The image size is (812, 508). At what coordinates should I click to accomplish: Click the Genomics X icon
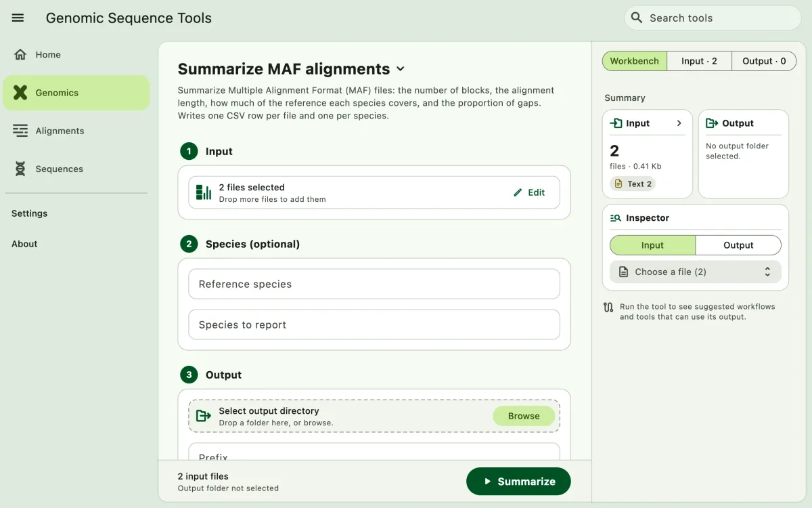tap(20, 93)
